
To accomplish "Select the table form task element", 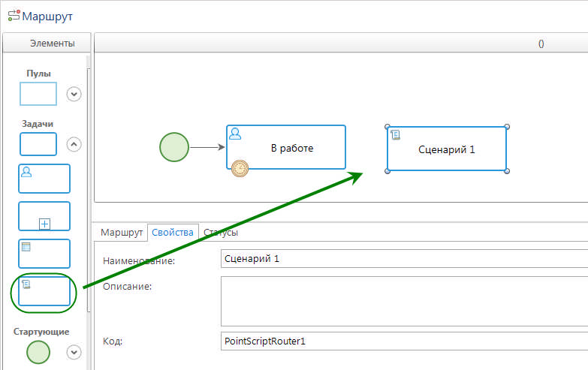I will pos(44,254).
